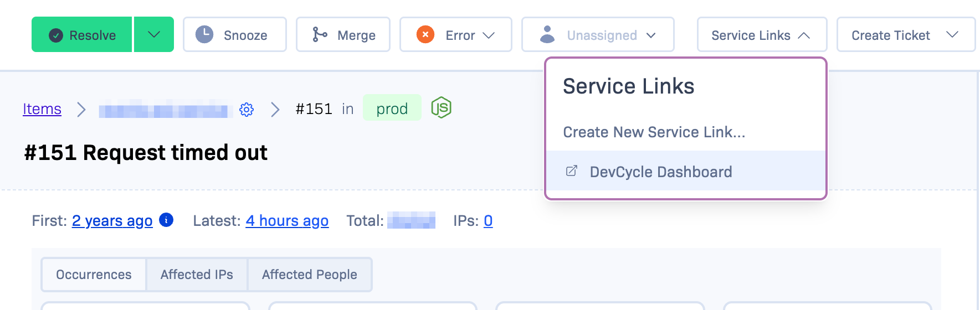Open the Affected People tab
The width and height of the screenshot is (980, 310).
click(309, 275)
